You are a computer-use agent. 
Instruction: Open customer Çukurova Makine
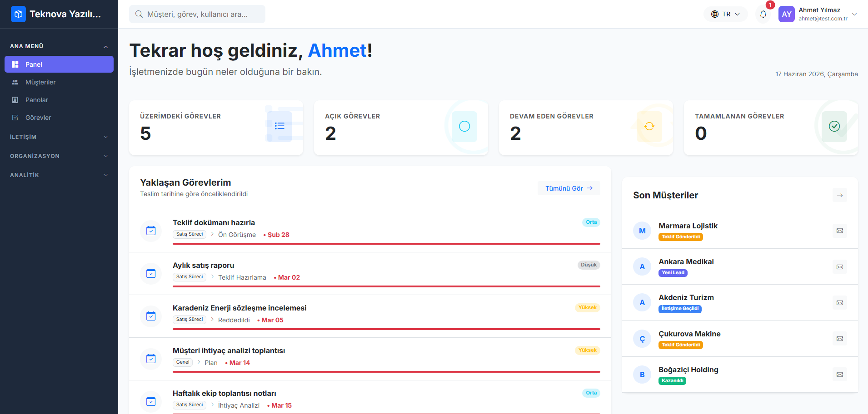[x=689, y=334]
